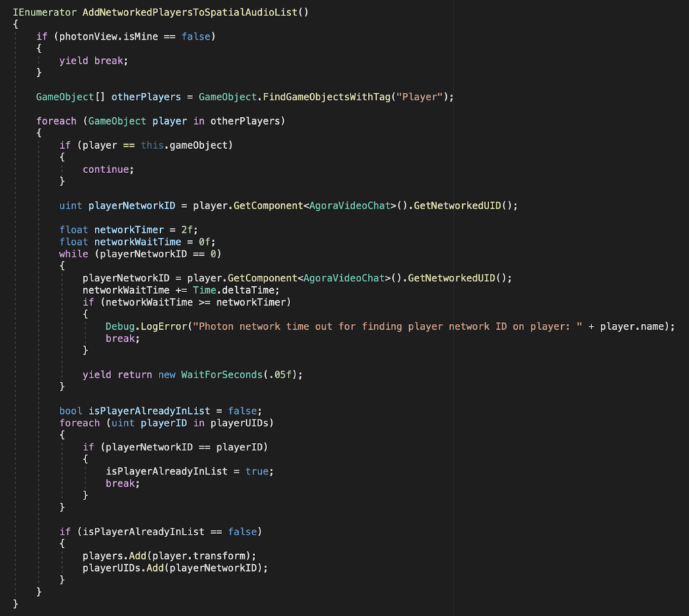
Task: Click 'photonView.isMine' in the first if
Action: pyautogui.click(x=108, y=36)
